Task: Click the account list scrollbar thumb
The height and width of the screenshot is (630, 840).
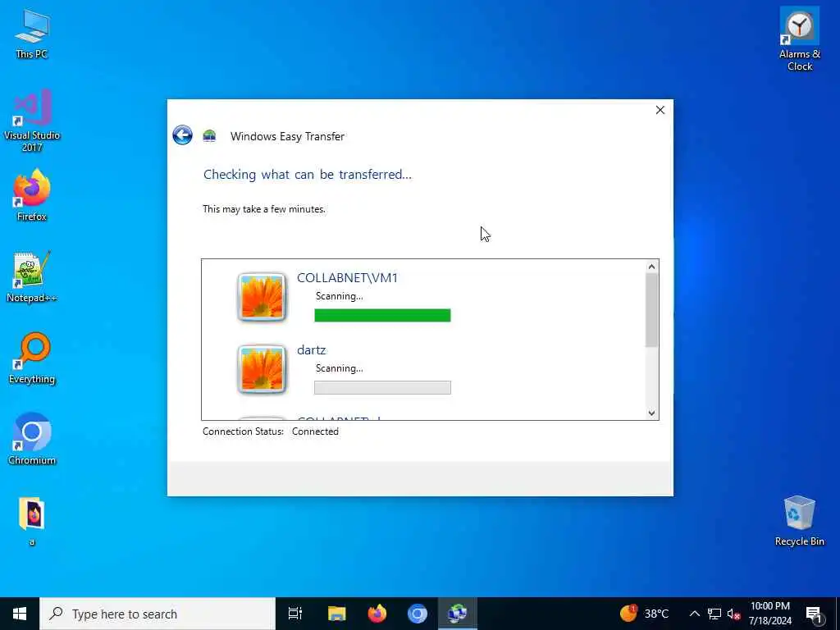Action: point(651,310)
